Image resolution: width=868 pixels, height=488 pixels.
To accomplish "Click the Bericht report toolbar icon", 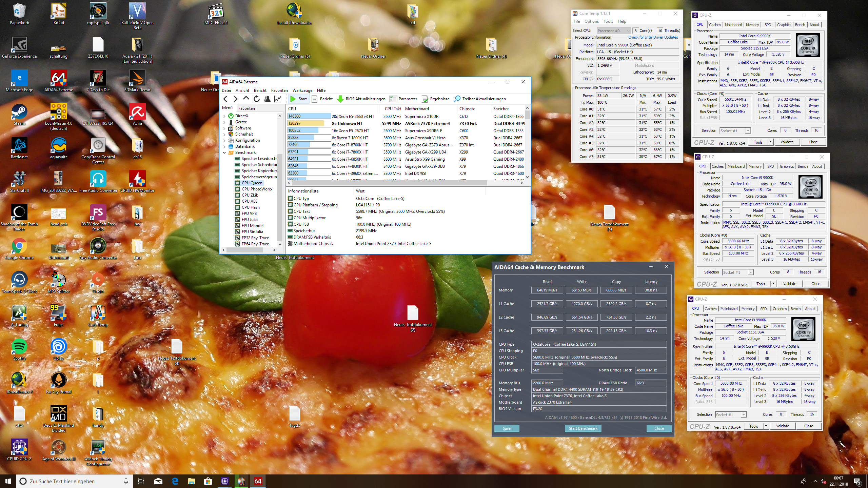I will (x=314, y=99).
